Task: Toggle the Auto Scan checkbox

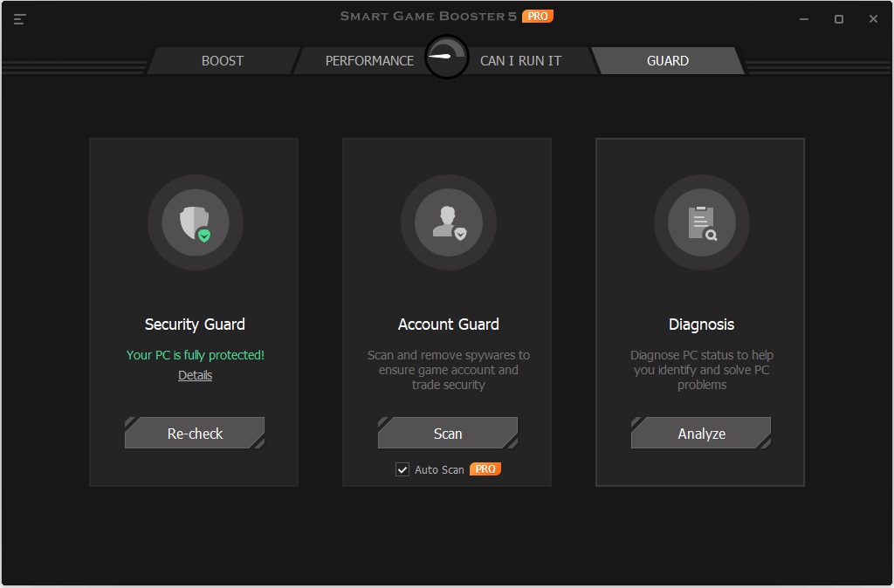Action: point(402,469)
